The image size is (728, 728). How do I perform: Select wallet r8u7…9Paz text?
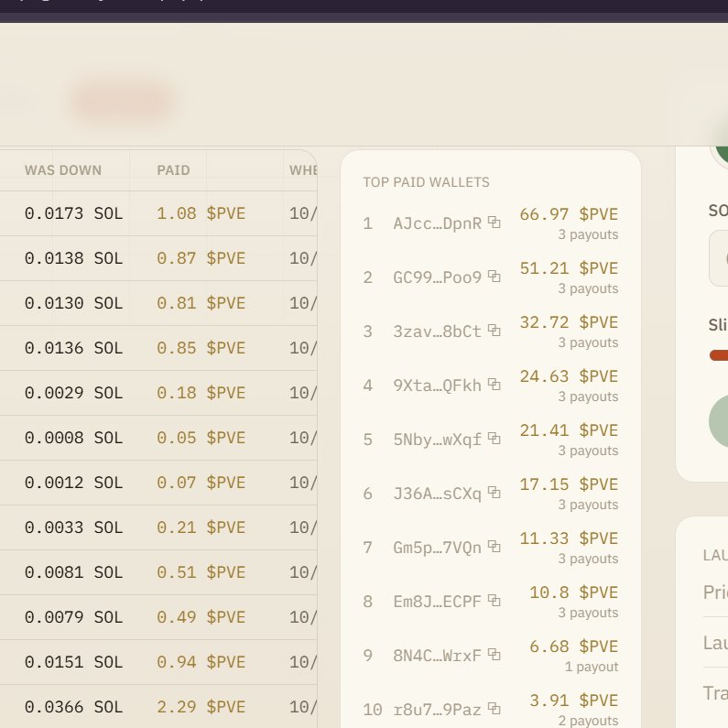point(438,710)
